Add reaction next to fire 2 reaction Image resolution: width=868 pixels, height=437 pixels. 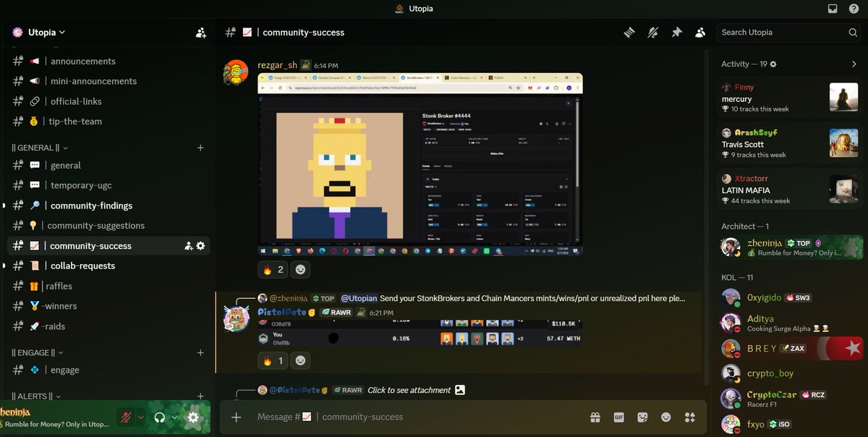point(299,270)
